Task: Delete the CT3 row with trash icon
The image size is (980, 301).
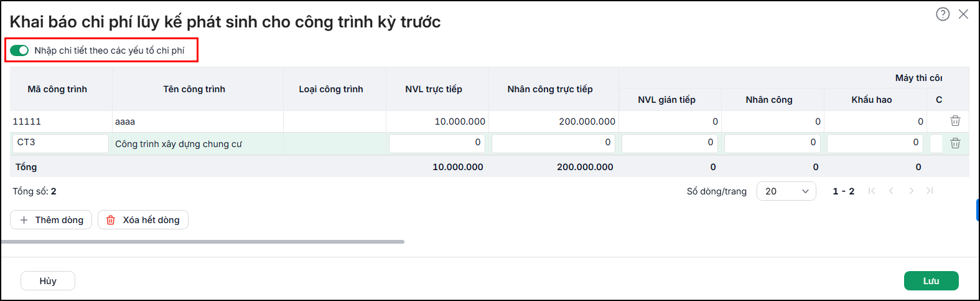Action: (955, 143)
